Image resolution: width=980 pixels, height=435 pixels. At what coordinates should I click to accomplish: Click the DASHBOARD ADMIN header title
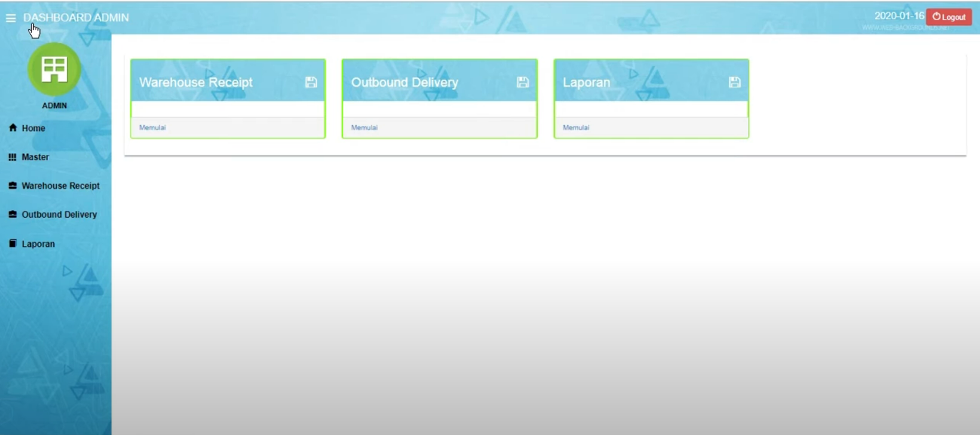(x=76, y=17)
